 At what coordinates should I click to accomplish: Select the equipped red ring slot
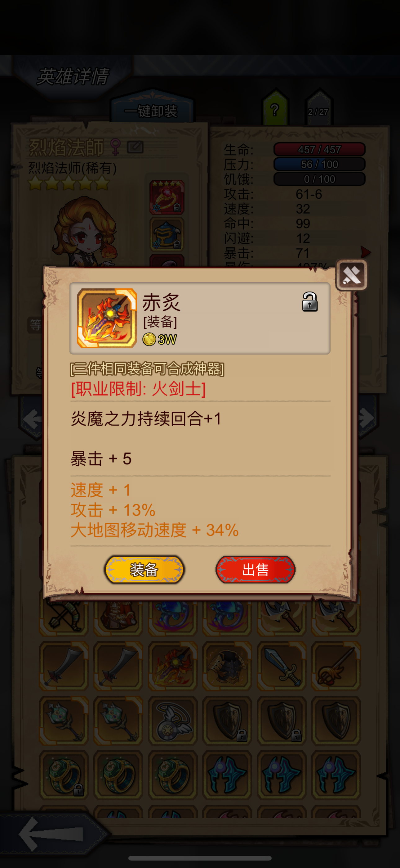167,197
